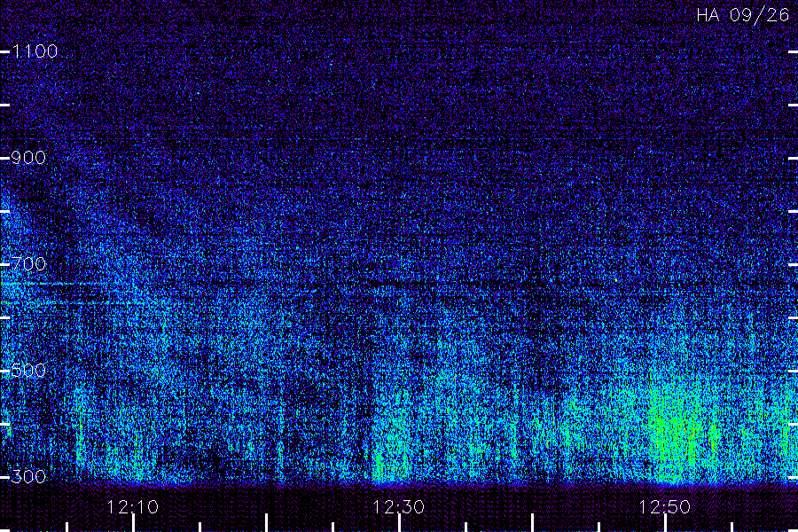
Task: Select the tick mark under 12:50
Action: (665, 523)
